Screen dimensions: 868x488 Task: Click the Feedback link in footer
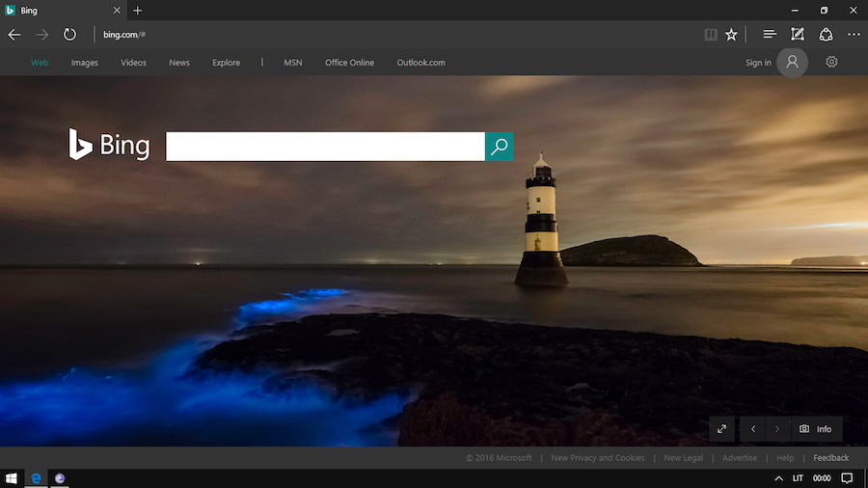tap(830, 458)
